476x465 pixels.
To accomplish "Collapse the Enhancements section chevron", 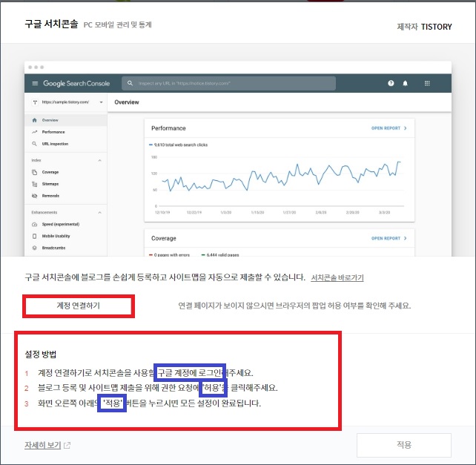I will pos(99,212).
